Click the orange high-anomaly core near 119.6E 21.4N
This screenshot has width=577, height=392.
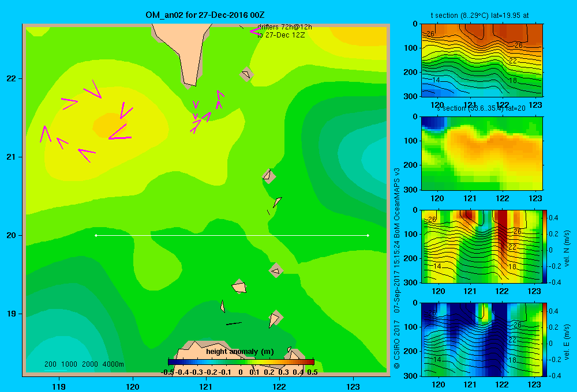[x=110, y=125]
